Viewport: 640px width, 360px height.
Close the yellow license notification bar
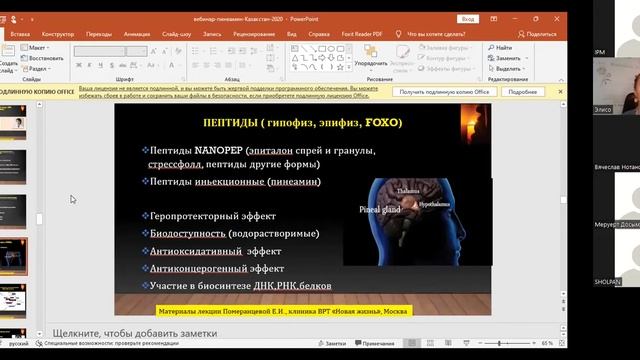click(x=560, y=92)
